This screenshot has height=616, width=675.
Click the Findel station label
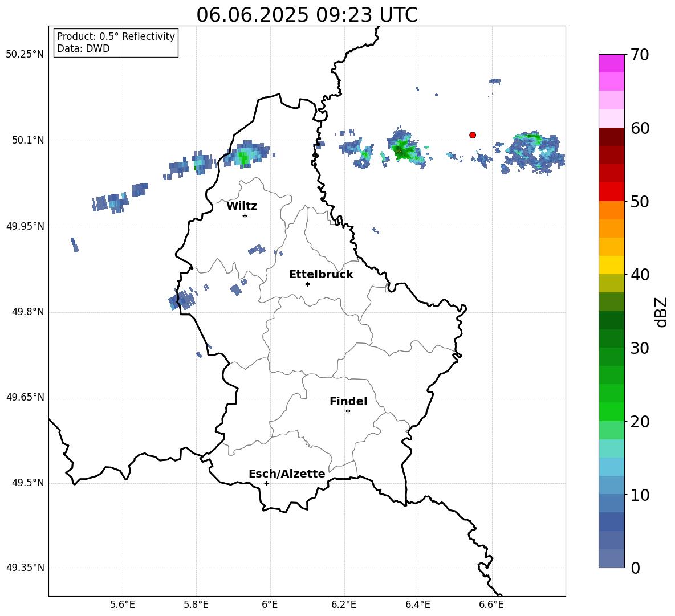click(x=348, y=401)
